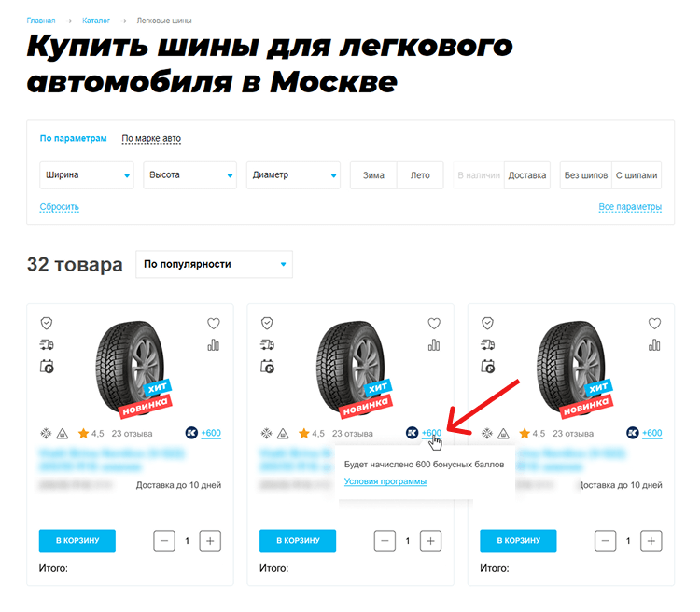Viewport: 700px width, 612px height.
Task: Toggle the Лето season filter
Action: tap(420, 175)
